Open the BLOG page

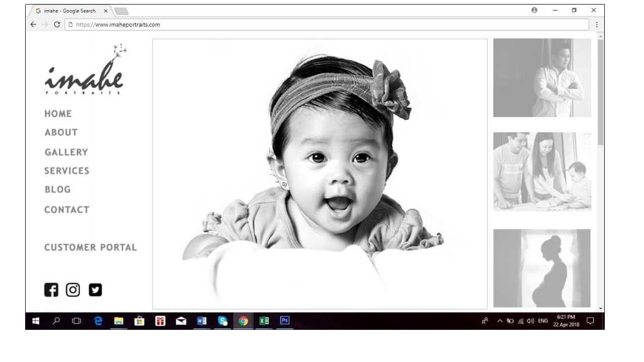[57, 190]
